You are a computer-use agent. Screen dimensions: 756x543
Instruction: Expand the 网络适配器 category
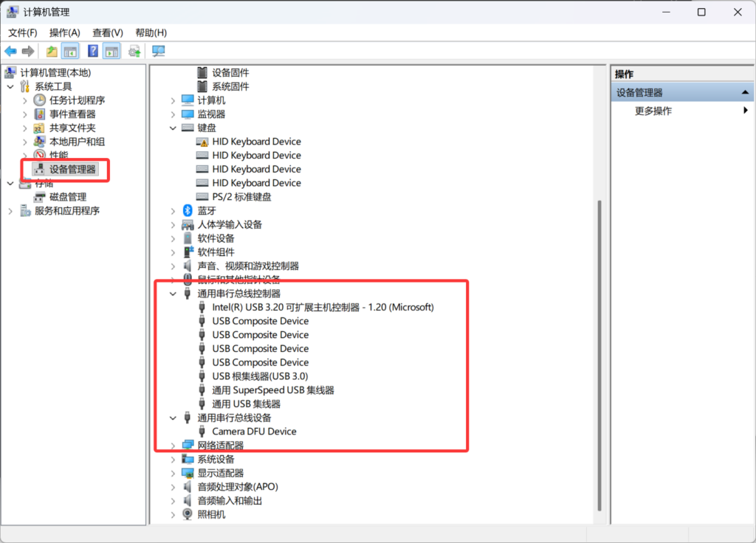click(x=173, y=446)
